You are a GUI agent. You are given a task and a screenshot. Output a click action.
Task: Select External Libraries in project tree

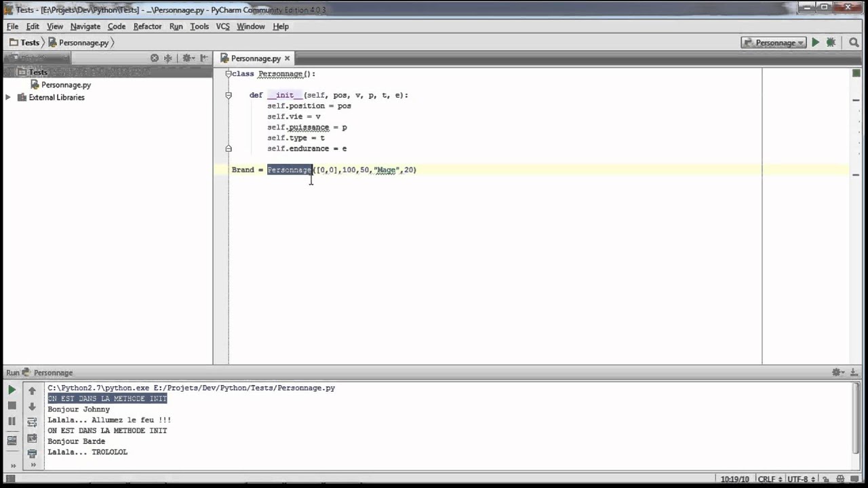click(56, 98)
